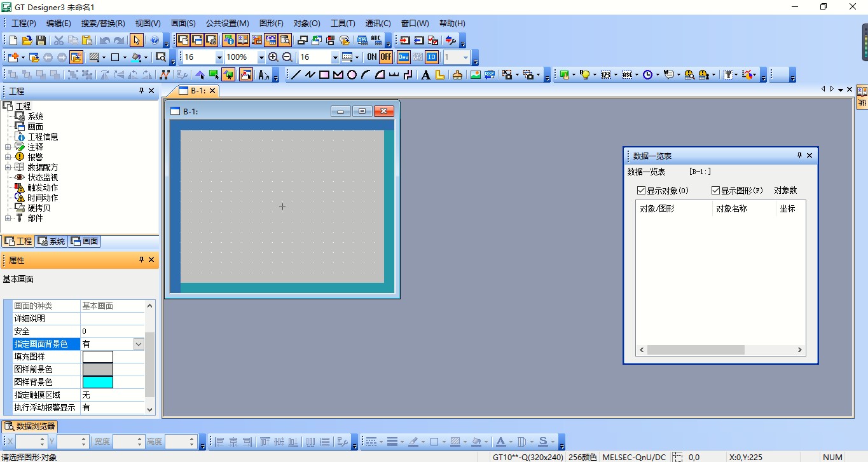Click the 对象名称 column header
Image resolution: width=868 pixels, height=462 pixels.
(x=744, y=208)
